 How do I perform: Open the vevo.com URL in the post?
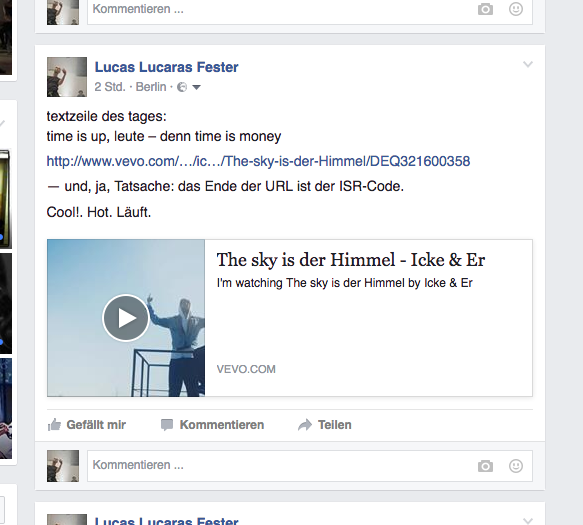point(258,161)
